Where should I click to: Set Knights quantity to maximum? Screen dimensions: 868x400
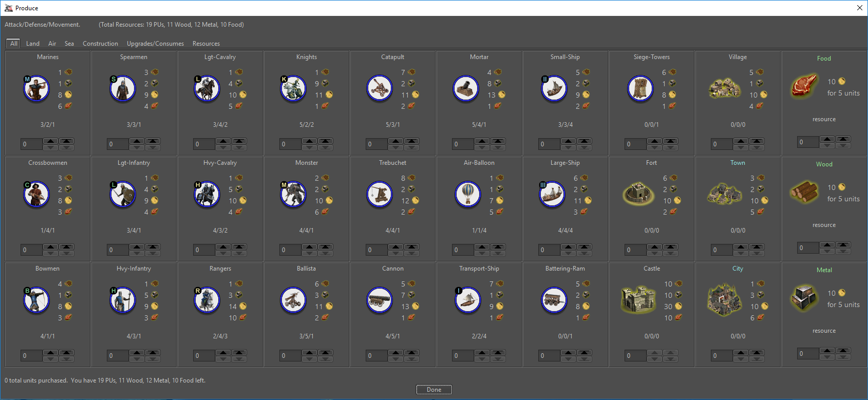tap(326, 141)
